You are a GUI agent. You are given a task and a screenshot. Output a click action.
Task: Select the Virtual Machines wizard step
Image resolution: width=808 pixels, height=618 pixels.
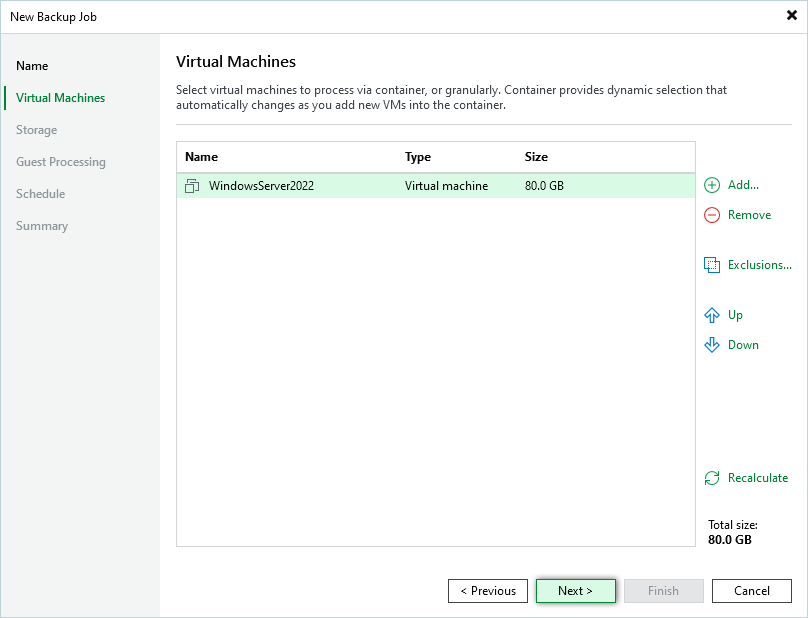click(60, 98)
